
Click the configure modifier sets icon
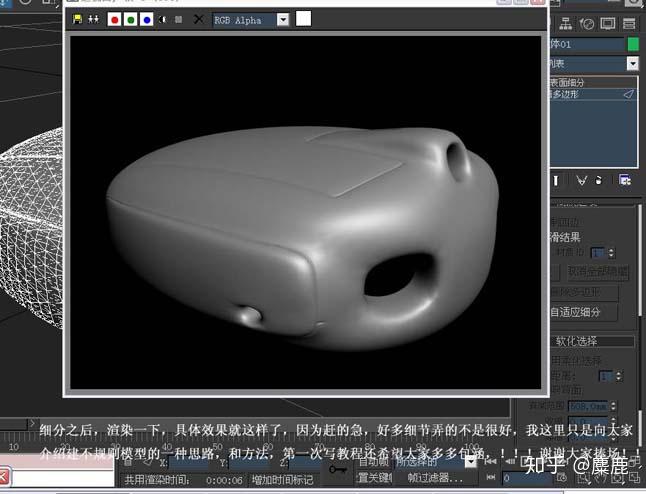[625, 180]
